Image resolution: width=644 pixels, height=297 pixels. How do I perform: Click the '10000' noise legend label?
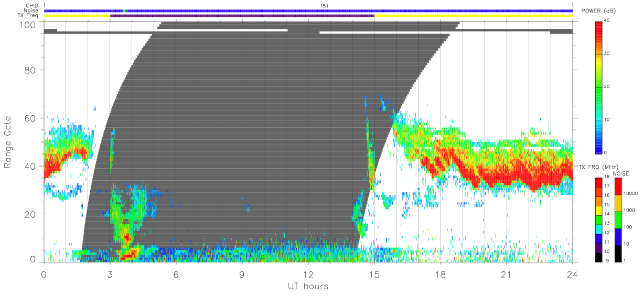click(630, 193)
